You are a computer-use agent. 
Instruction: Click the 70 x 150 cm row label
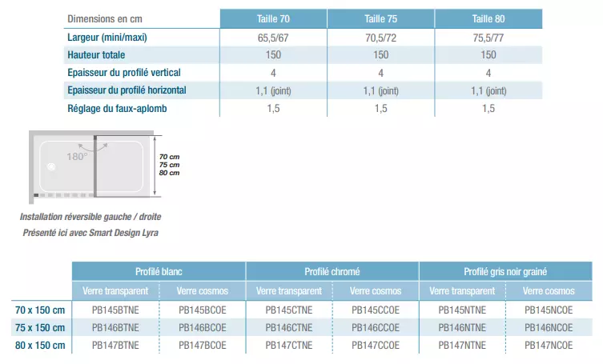pyautogui.click(x=39, y=310)
